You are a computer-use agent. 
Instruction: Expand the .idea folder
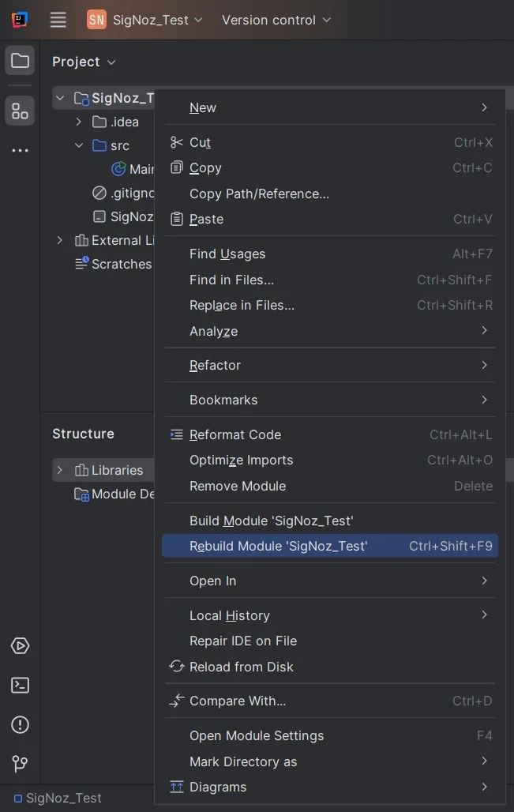point(79,122)
